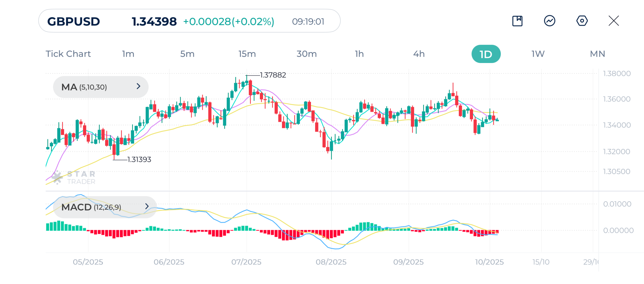Select the 5m timeframe
Viewport: 644px width, 284px height.
click(187, 54)
